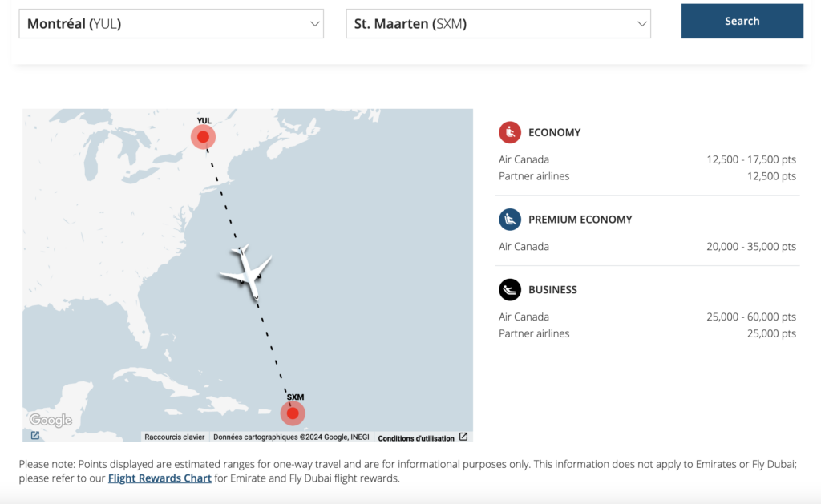Open the Montréal (YUL) origin dropdown
Viewport: 821px width, 504px height.
pyautogui.click(x=171, y=24)
